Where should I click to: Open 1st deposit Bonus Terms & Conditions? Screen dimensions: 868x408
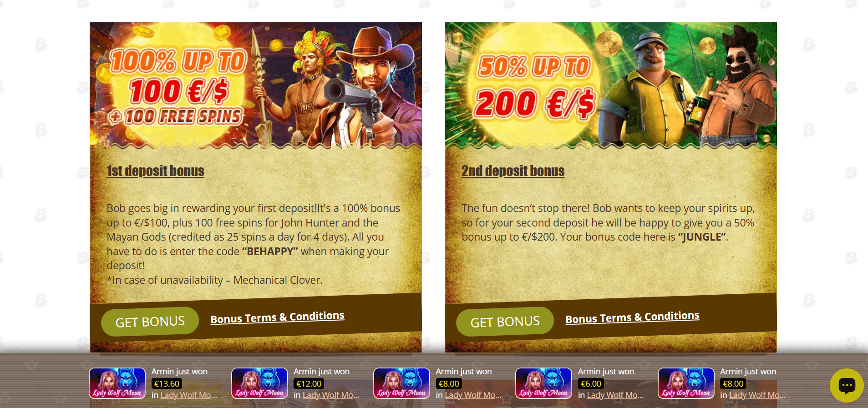277,317
